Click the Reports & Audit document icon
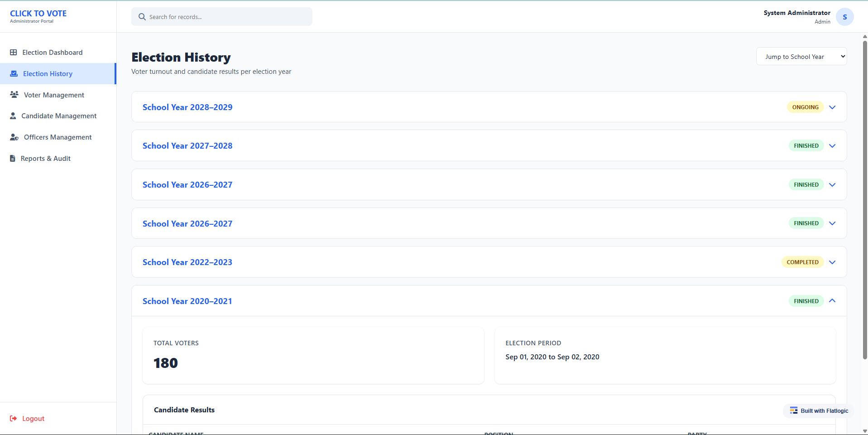The width and height of the screenshot is (868, 435). (x=13, y=159)
